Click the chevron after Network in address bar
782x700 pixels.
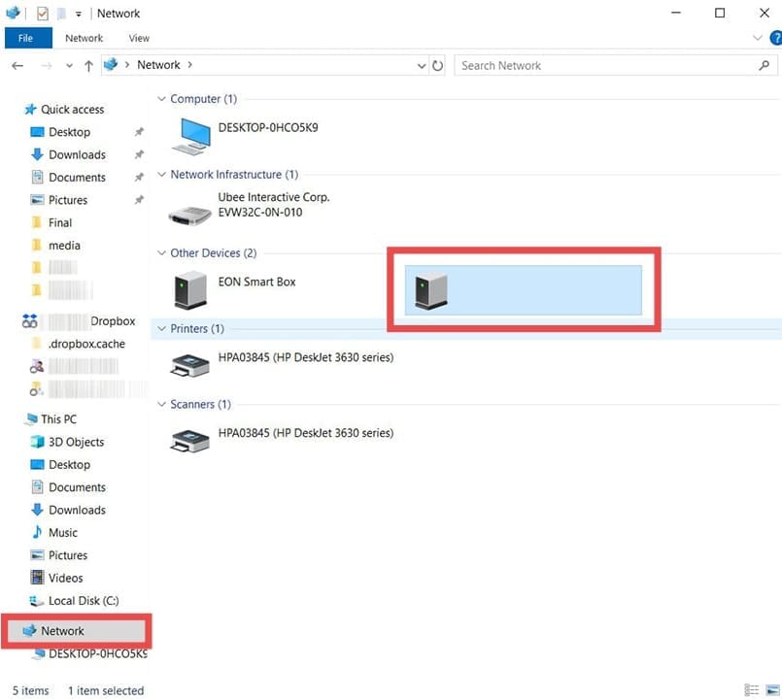click(190, 65)
